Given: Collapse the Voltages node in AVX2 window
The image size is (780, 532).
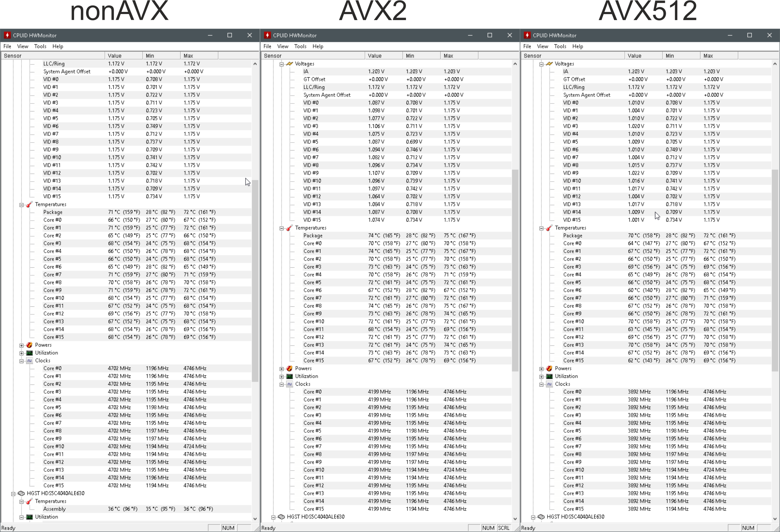Looking at the screenshot, I should [x=282, y=64].
